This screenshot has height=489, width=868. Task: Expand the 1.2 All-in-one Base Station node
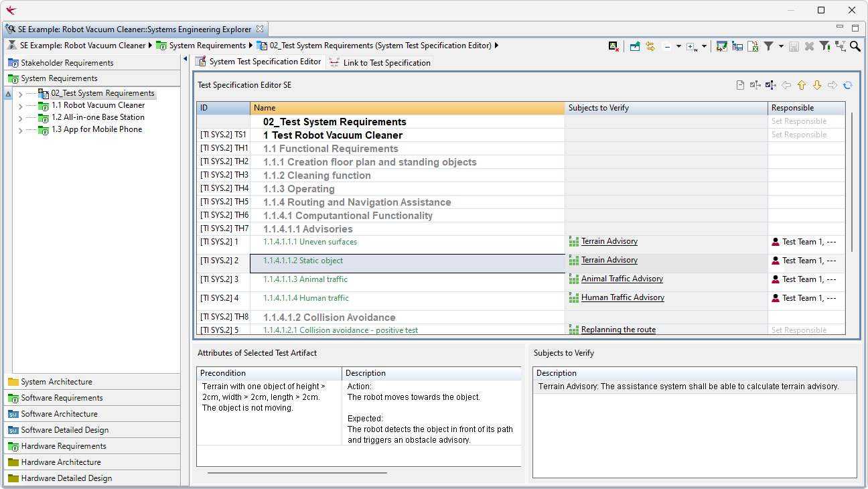20,118
